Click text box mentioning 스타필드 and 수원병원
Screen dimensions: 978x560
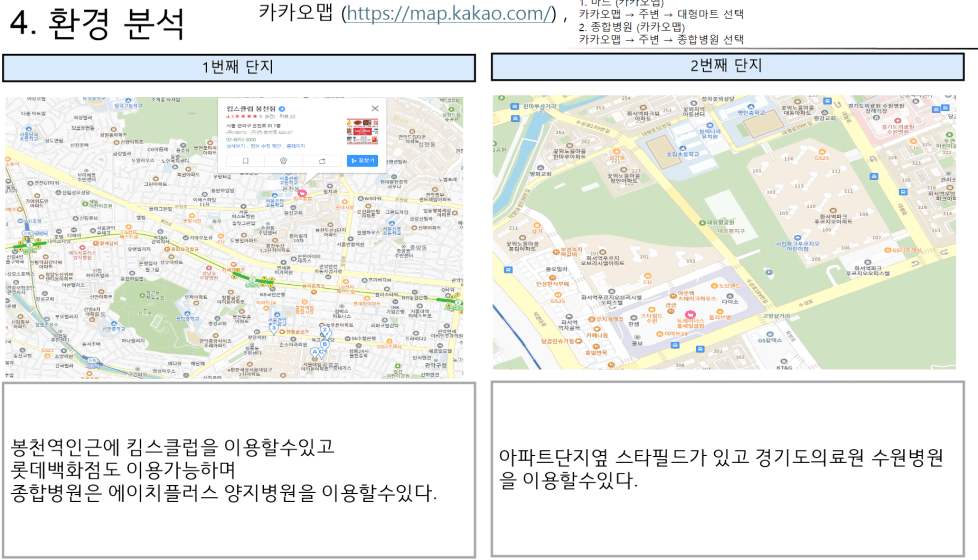point(727,469)
